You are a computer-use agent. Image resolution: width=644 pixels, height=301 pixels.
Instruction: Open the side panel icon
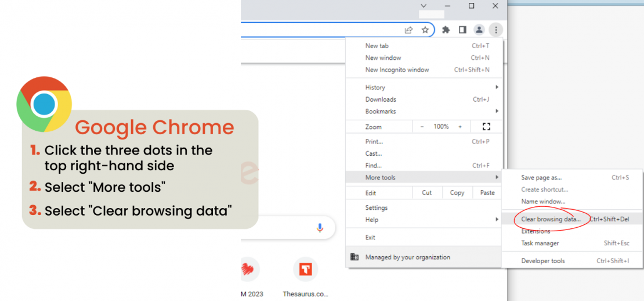(462, 30)
